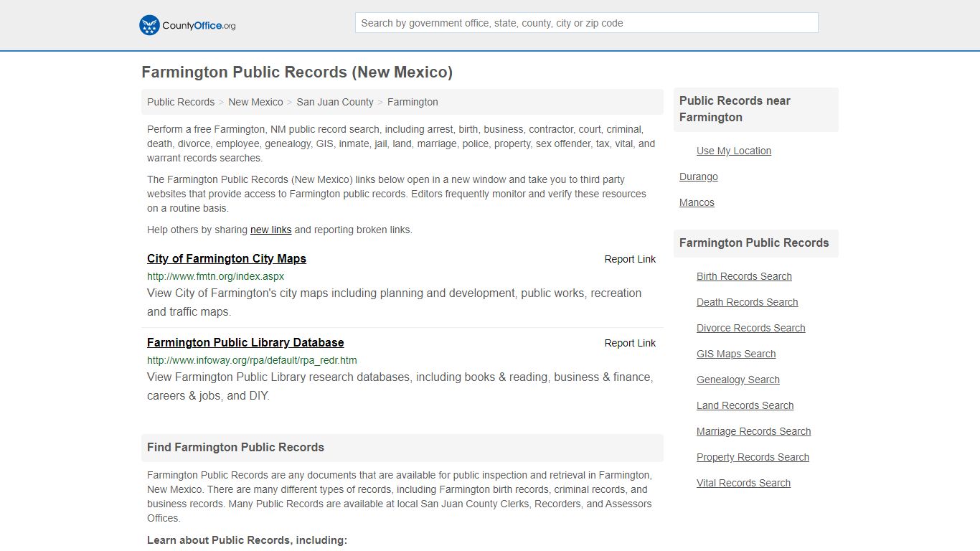Click the City Maps description text

coord(395,302)
